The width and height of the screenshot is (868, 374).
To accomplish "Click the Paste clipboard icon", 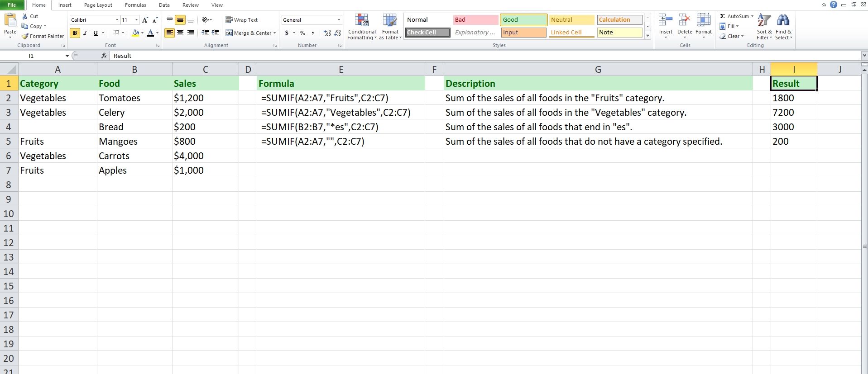I will click(x=10, y=20).
